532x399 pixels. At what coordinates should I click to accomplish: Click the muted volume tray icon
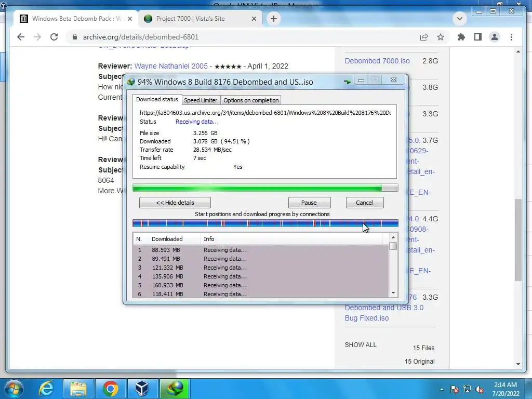point(480,389)
